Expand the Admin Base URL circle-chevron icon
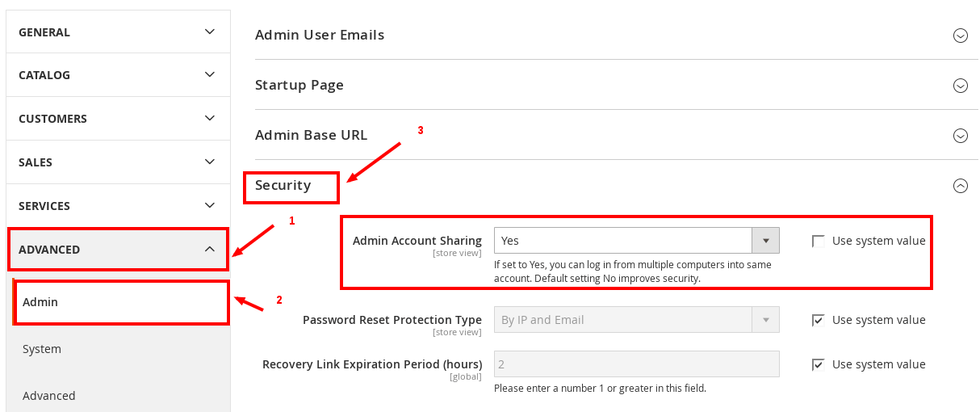Image resolution: width=980 pixels, height=412 pixels. 960,136
